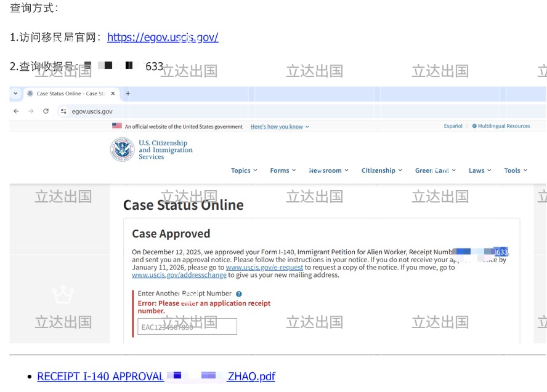Open the egov.uscis.gov hyperlink
The height and width of the screenshot is (392, 547).
(163, 38)
